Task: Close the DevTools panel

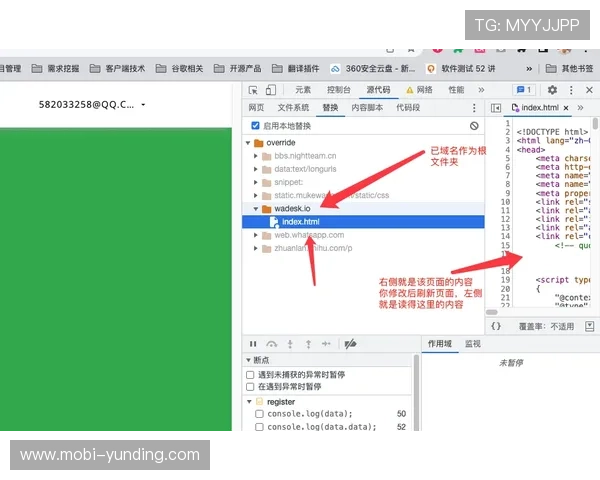Action: click(589, 90)
